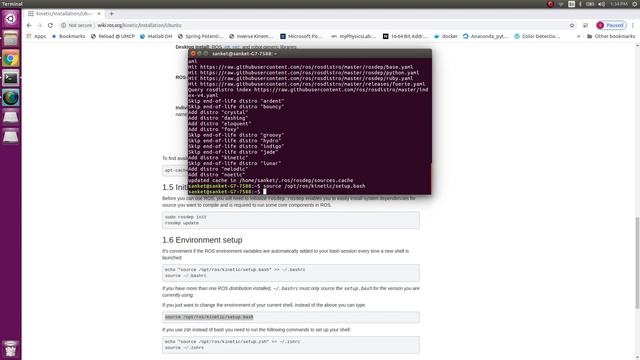Open the Inverse Kinem... bookmark

pyautogui.click(x=251, y=36)
